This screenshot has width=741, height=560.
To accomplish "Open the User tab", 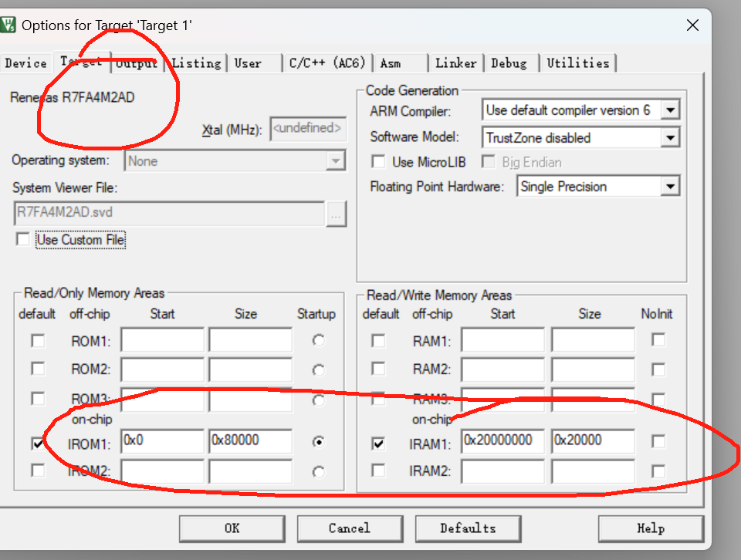I will [x=248, y=62].
